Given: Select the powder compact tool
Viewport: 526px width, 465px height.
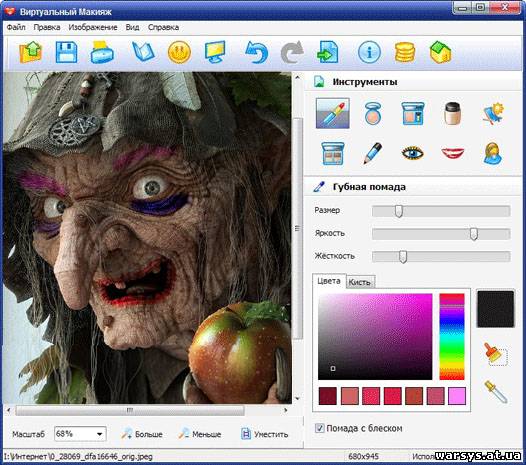Looking at the screenshot, I should tap(372, 113).
